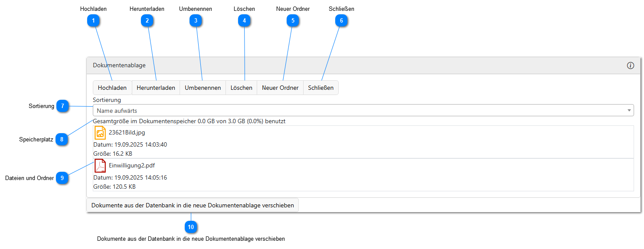The height and width of the screenshot is (249, 644).
Task: Click the JPG image file icon
Action: (100, 133)
